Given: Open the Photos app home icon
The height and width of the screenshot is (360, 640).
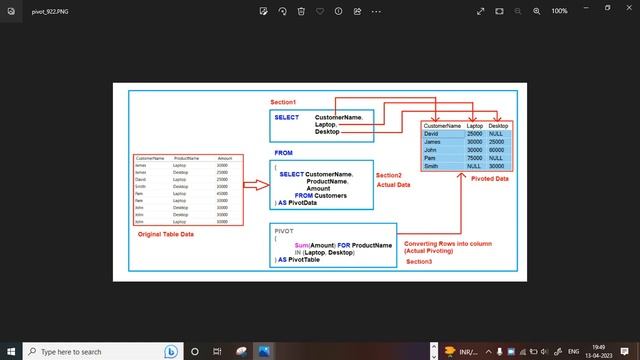Looking at the screenshot, I should click(11, 11).
